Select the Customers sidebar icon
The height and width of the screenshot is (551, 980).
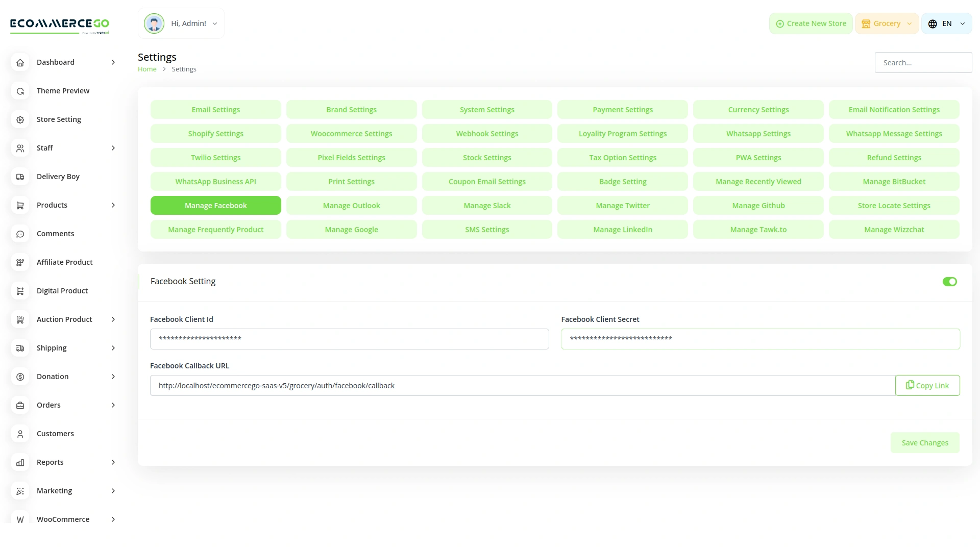pyautogui.click(x=20, y=434)
